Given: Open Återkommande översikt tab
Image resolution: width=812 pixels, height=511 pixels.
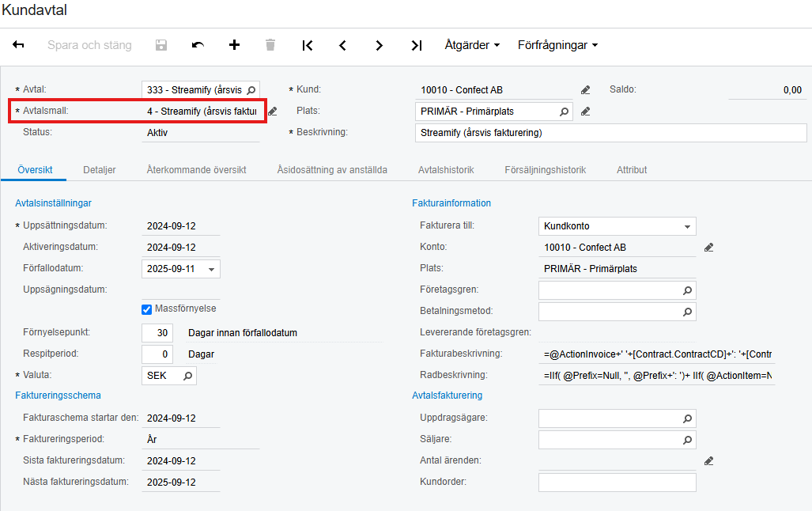Looking at the screenshot, I should coord(196,170).
